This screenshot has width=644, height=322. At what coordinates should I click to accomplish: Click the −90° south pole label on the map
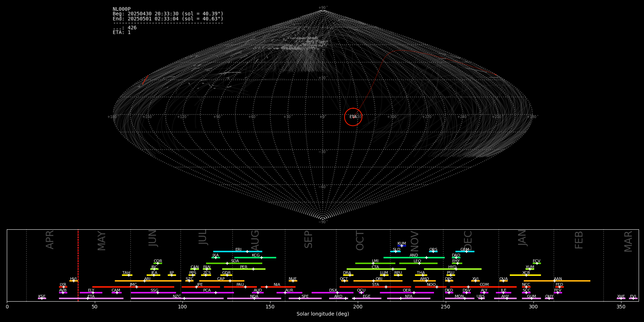pos(323,222)
